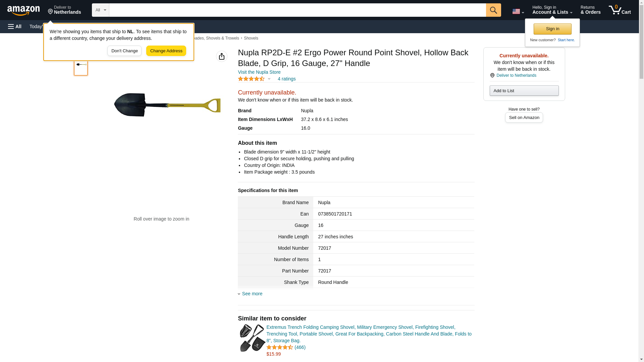Click in the Amazon search field

point(297,10)
